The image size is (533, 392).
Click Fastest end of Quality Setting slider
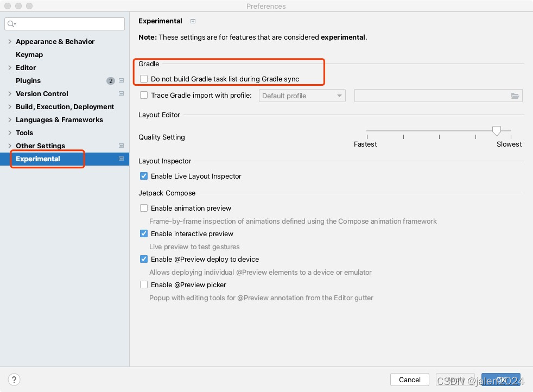367,130
